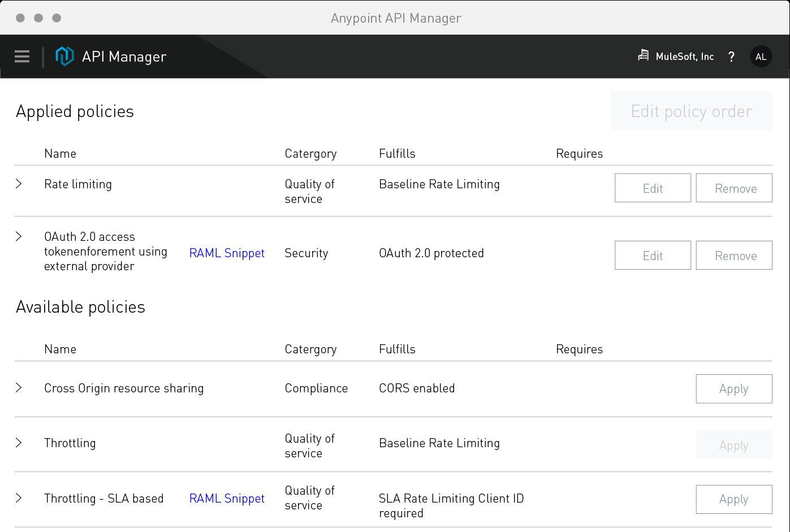Open the hamburger navigation menu
The width and height of the screenshot is (790, 532).
(21, 56)
